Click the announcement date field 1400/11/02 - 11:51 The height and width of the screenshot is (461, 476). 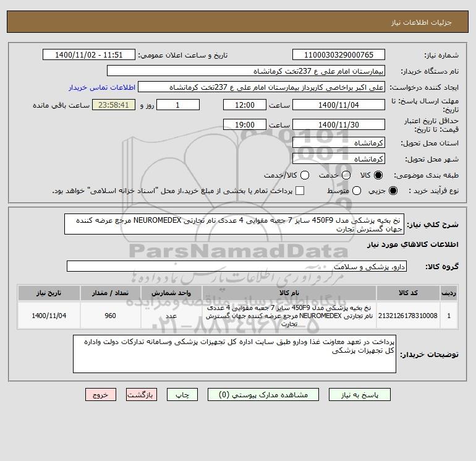coord(89,54)
